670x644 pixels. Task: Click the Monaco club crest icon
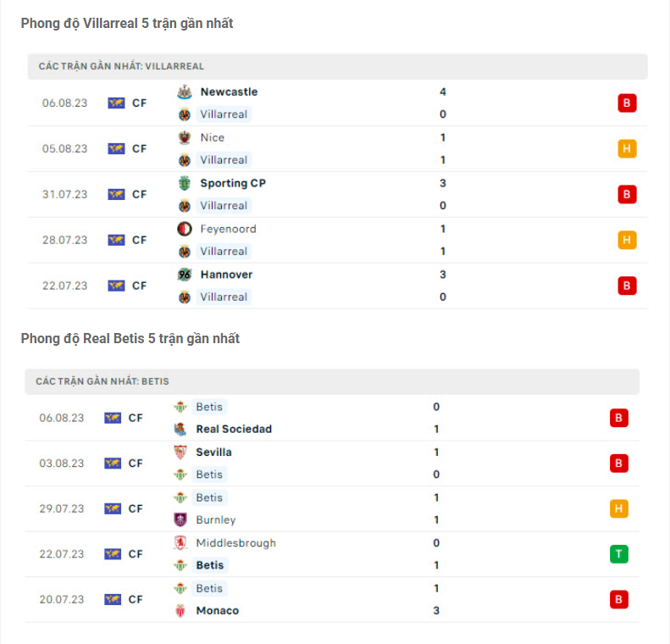180,611
